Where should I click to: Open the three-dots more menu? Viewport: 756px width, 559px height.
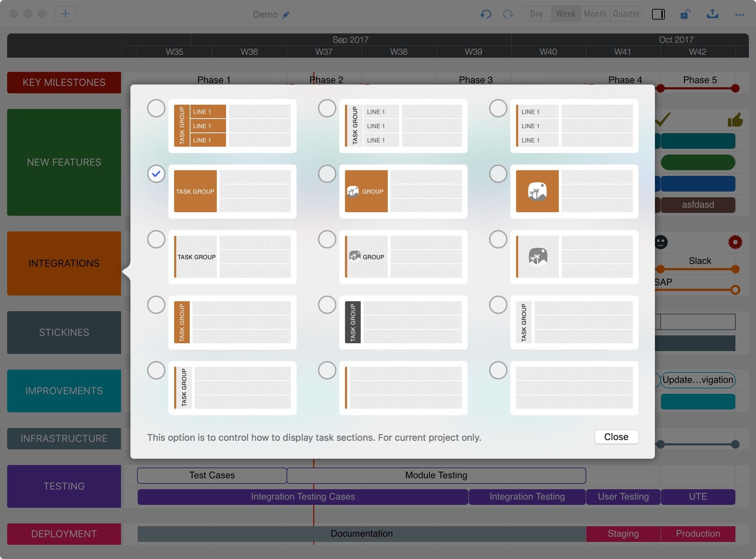(739, 15)
